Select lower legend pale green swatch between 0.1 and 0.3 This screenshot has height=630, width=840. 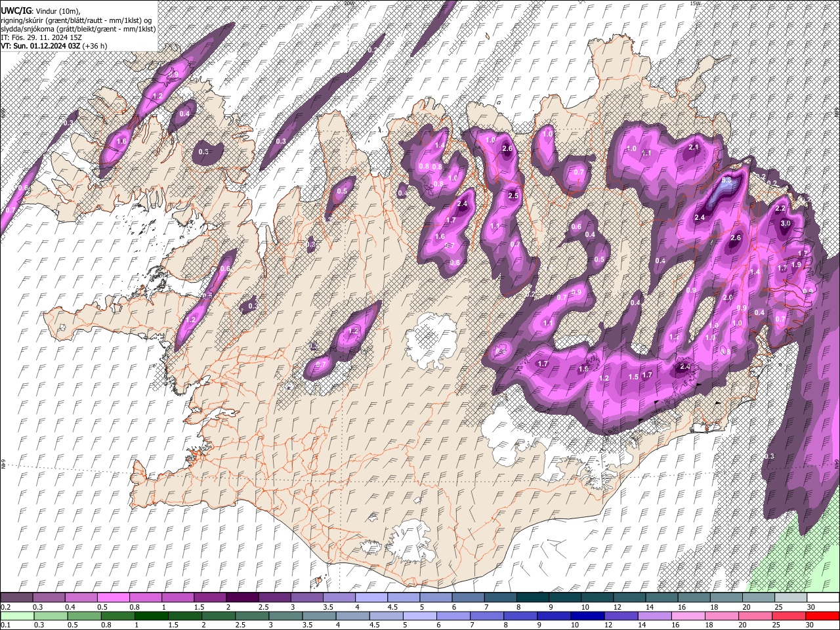(x=16, y=616)
